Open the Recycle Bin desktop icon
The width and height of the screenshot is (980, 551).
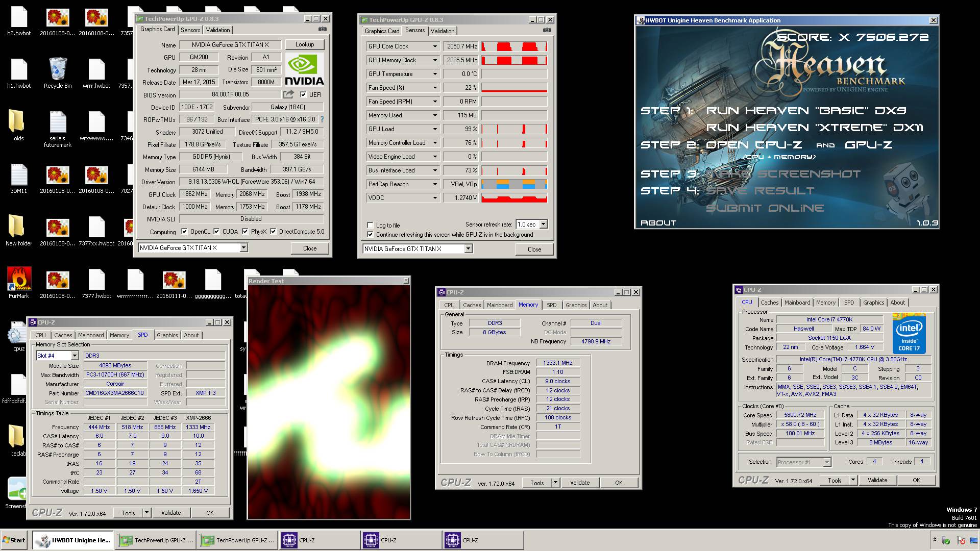58,73
